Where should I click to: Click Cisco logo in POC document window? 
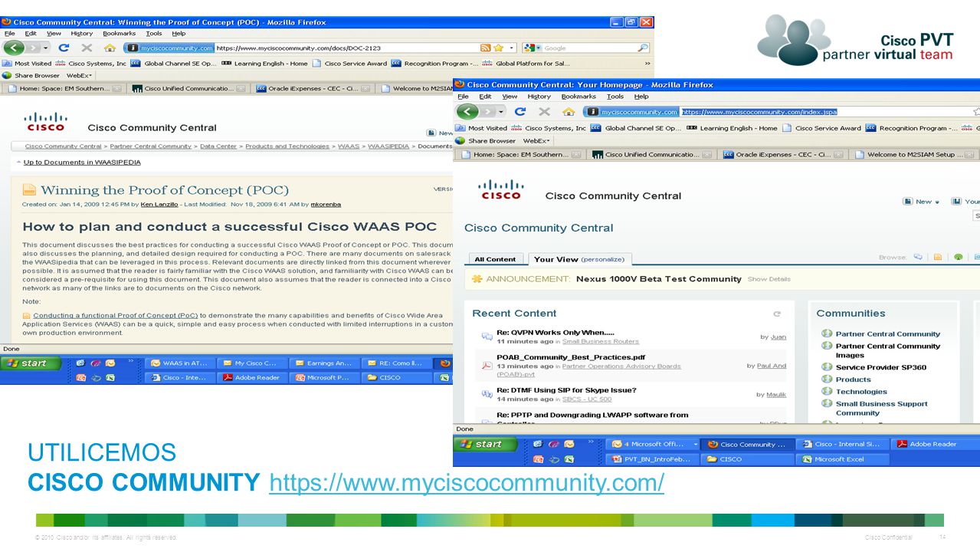tap(46, 121)
